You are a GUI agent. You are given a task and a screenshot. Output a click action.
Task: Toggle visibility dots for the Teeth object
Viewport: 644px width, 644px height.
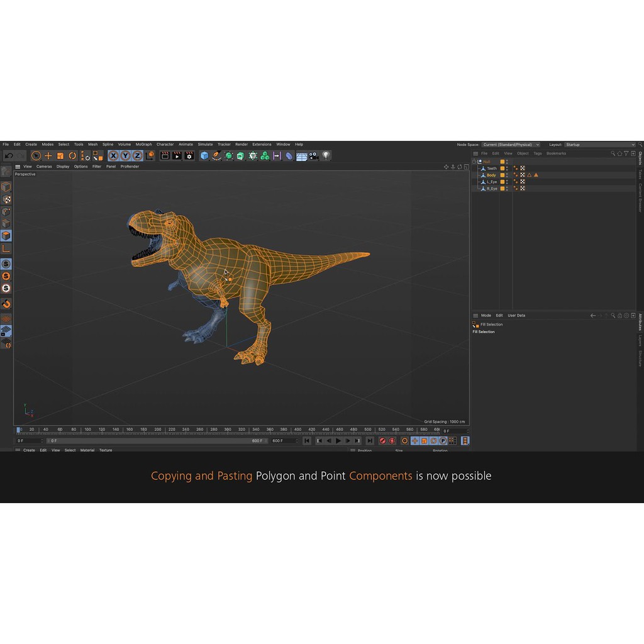click(508, 169)
